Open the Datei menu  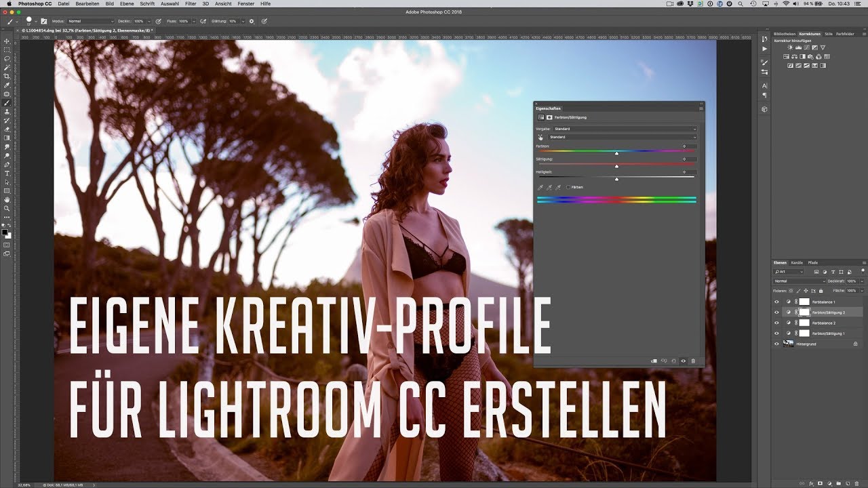(x=63, y=3)
